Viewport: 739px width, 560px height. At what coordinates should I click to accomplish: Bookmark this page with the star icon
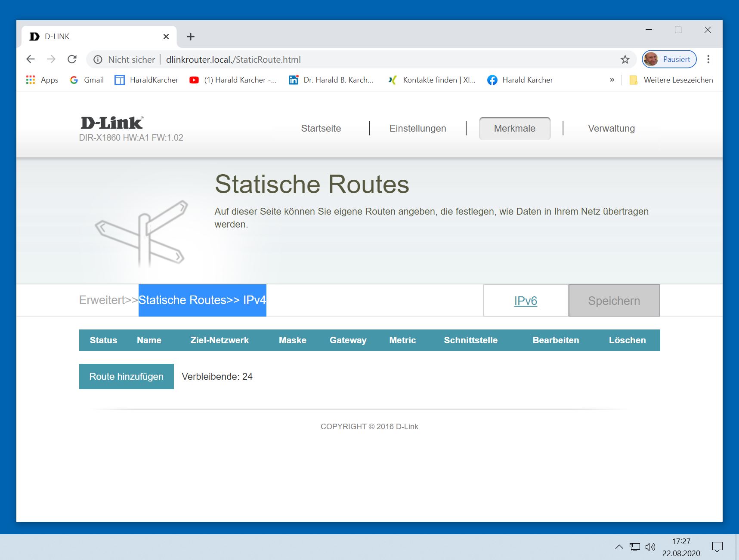point(625,59)
